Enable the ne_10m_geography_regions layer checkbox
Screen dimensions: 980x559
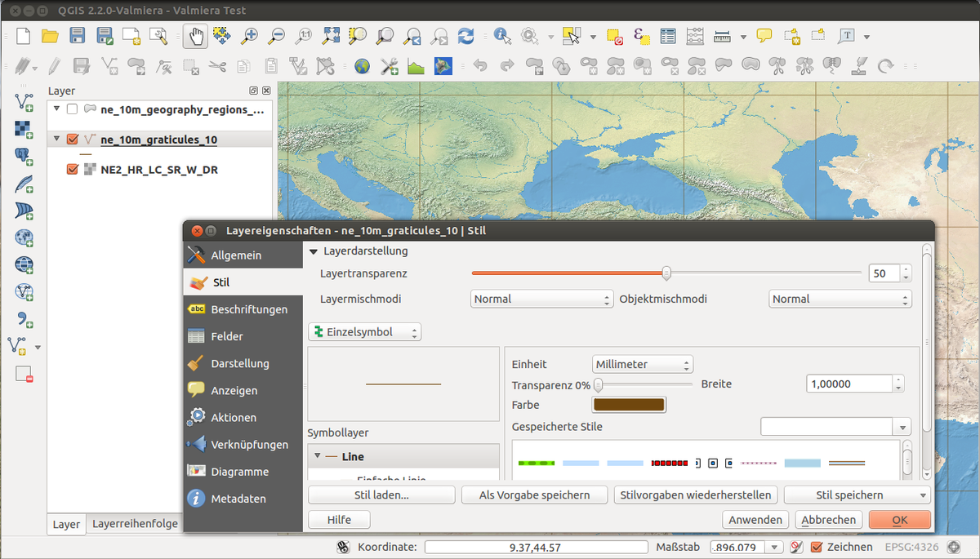click(71, 109)
